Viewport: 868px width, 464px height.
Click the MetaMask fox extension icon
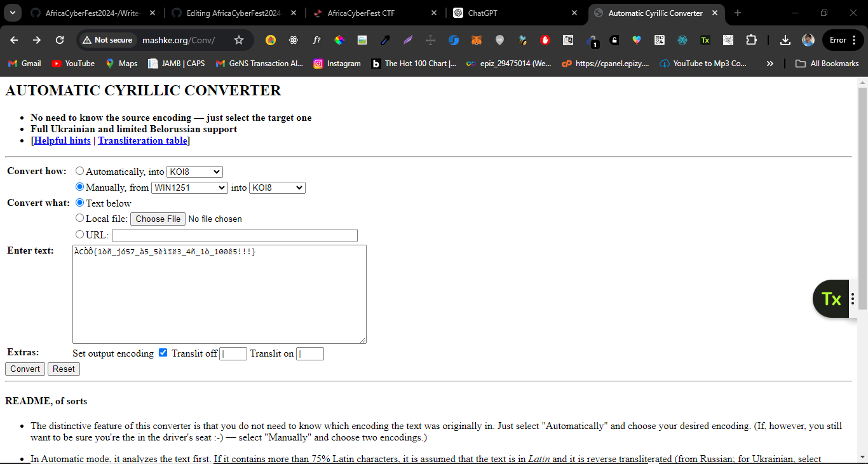(476, 40)
